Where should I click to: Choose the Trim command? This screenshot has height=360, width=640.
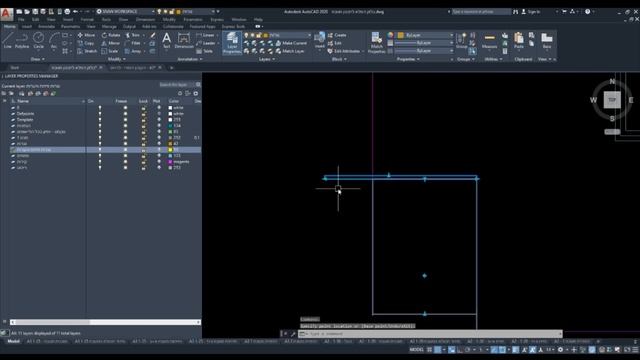click(x=133, y=35)
